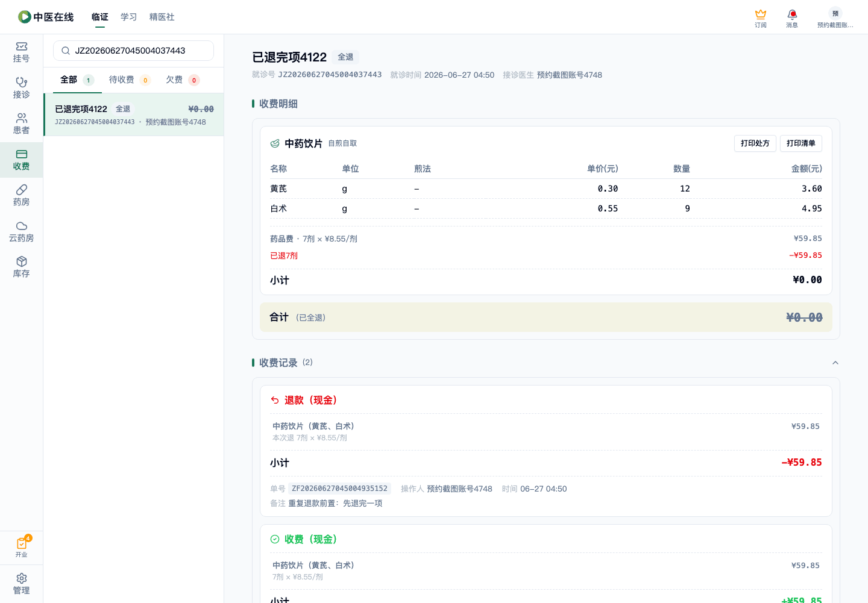Click the 收费记录 section heading

click(278, 363)
